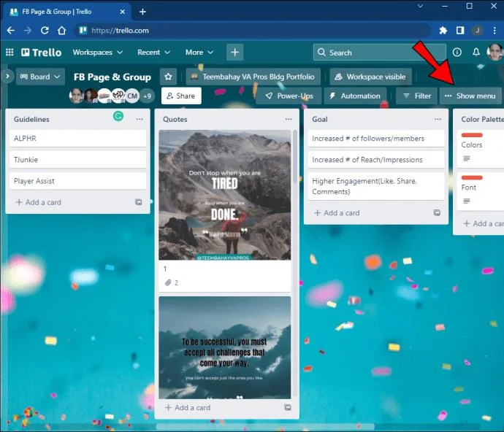504x432 pixels.
Task: Open 'Increased # of followers/members' card
Action: point(376,139)
